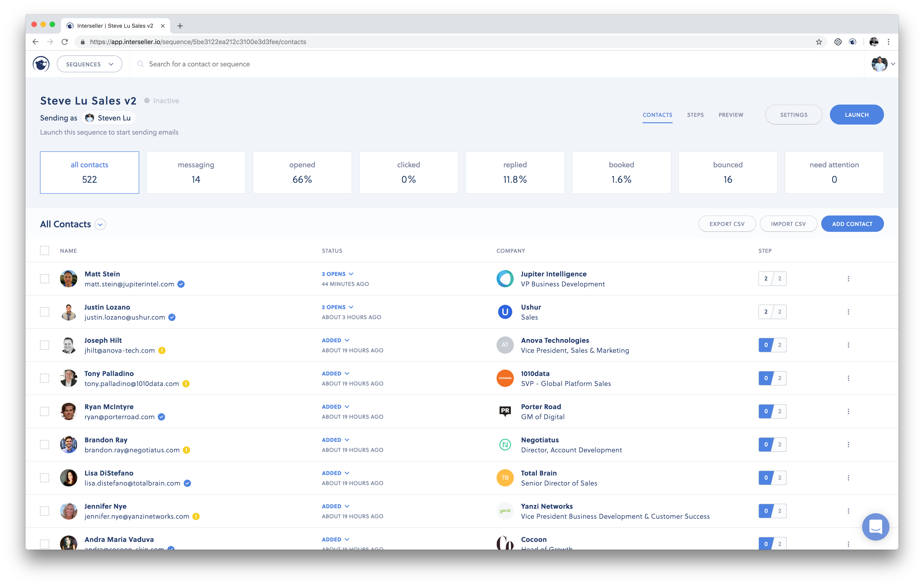Click verified badge next to matt.stein@jupiterintel.com
The width and height of the screenshot is (924, 586).
181,284
